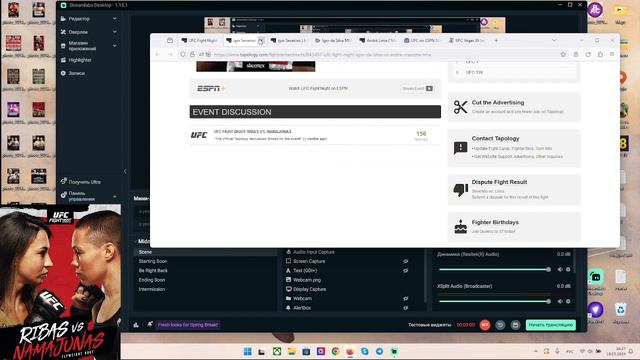This screenshot has height=360, width=640.
Task: Expand the Редактор menu chevron
Action: tap(115, 19)
